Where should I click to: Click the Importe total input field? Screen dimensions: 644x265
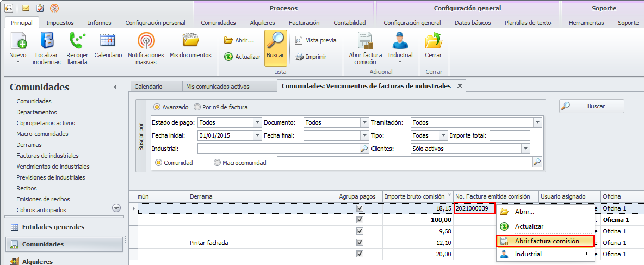509,135
